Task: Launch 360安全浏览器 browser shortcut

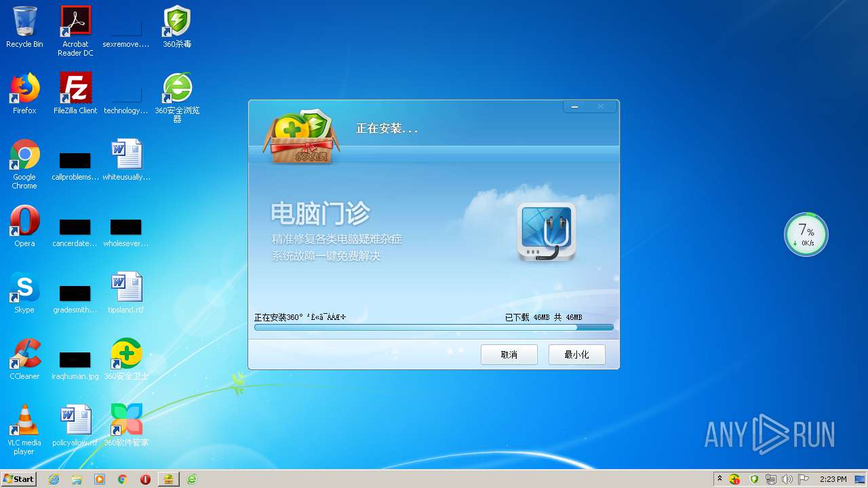Action: point(177,98)
